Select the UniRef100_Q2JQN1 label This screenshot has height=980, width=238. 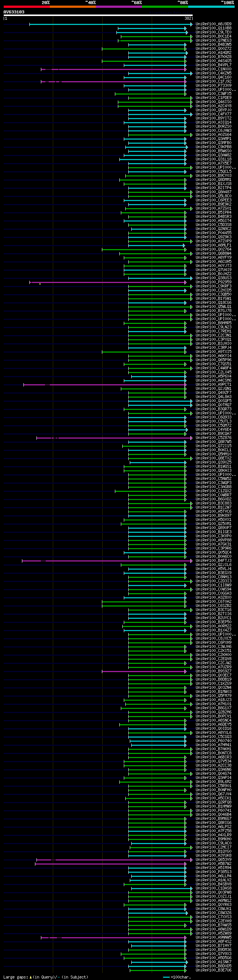point(213,389)
